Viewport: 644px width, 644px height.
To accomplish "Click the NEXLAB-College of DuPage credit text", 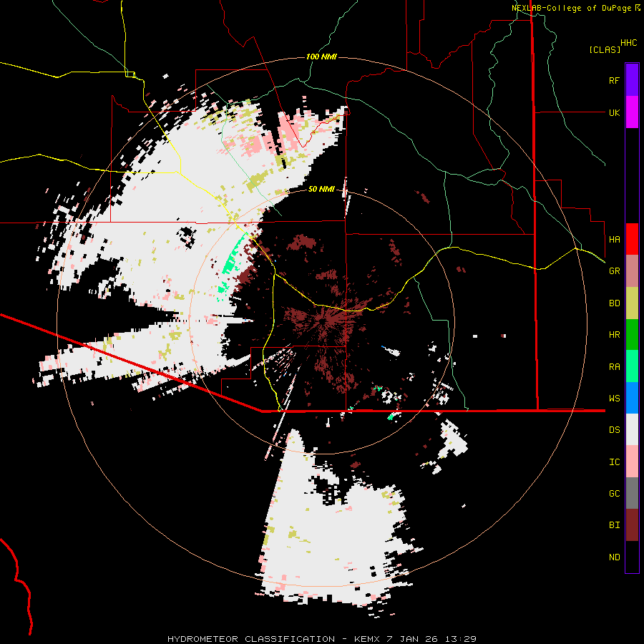I will (571, 8).
